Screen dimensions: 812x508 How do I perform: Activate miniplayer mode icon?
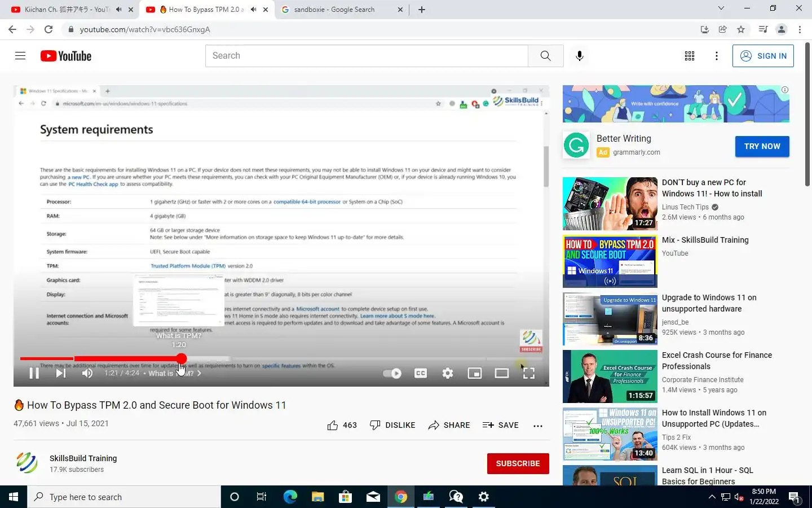[475, 373]
